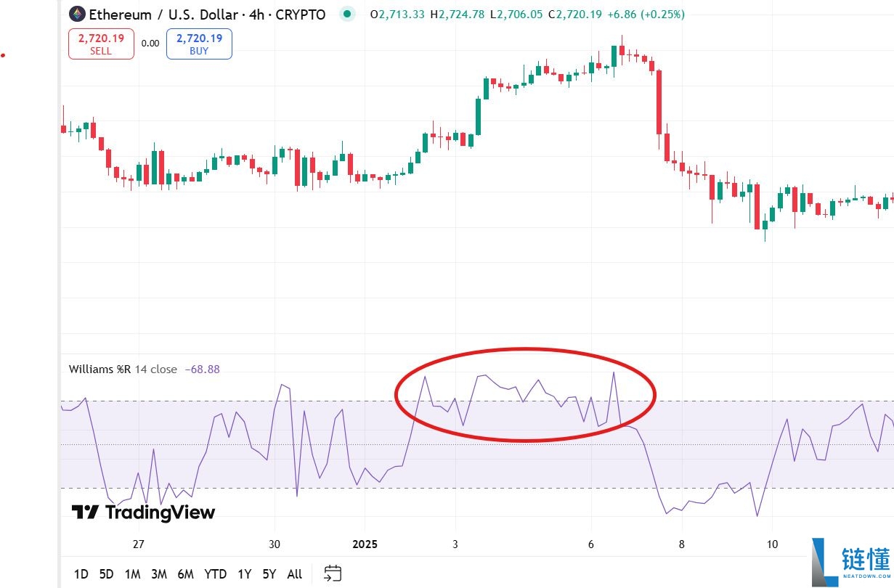Click the green market status dot

(x=348, y=14)
